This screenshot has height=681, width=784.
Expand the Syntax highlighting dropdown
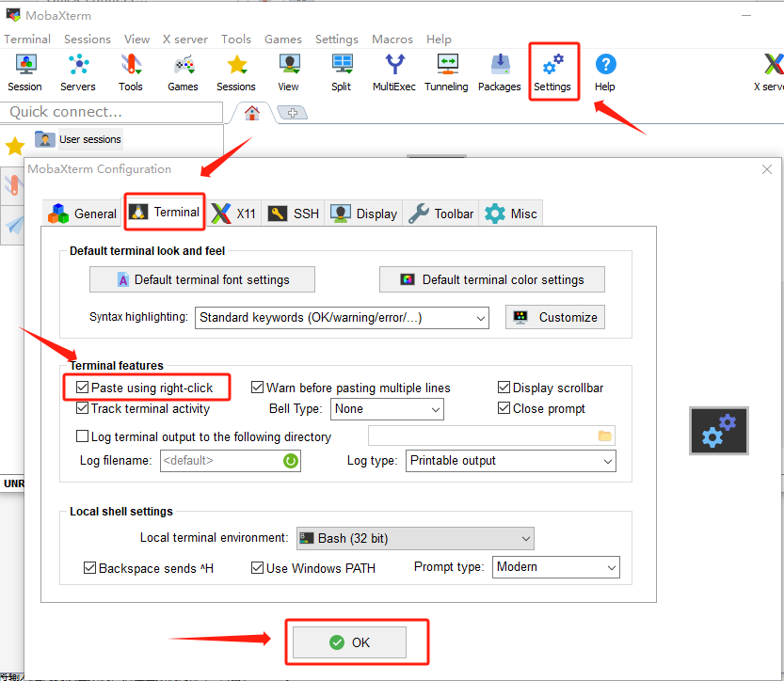[x=342, y=318]
